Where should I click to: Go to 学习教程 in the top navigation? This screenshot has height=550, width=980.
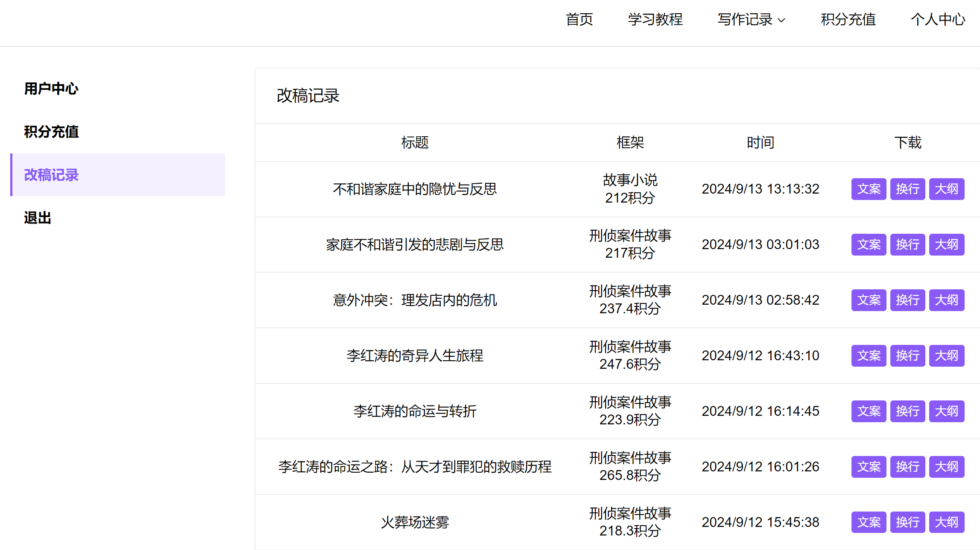655,20
